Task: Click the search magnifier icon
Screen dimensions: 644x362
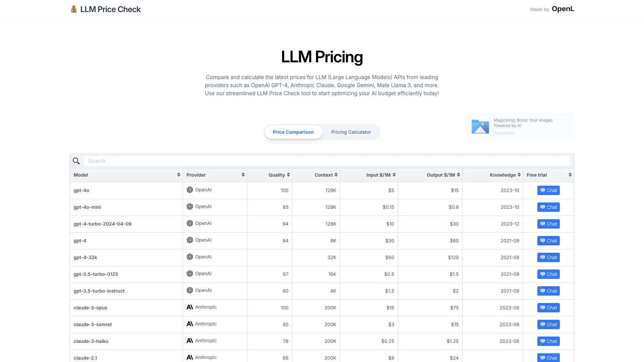Action: 76,161
